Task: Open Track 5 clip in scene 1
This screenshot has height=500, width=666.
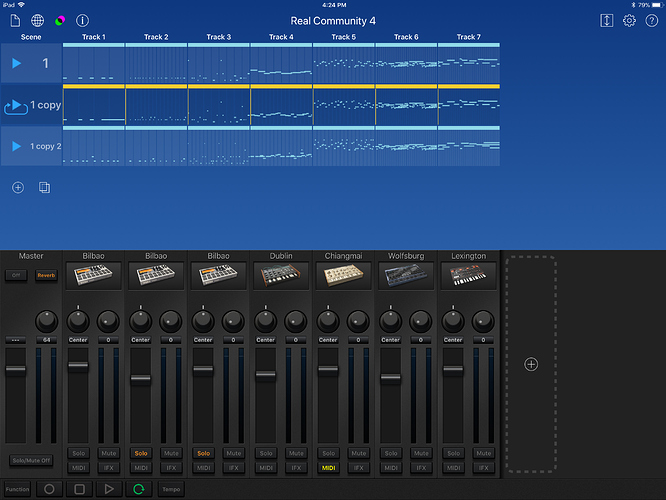Action: click(x=344, y=63)
